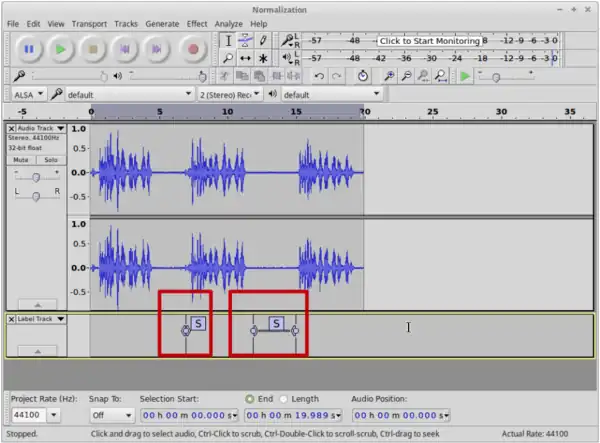Select the Multi-Tool asterisk icon
This screenshot has height=443, width=600.
[263, 58]
